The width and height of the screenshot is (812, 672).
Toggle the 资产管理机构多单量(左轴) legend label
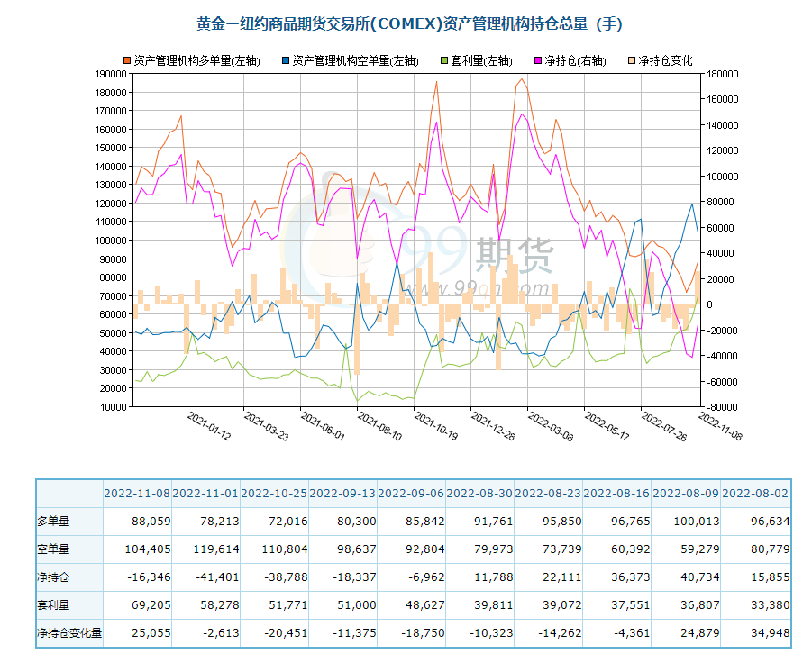tap(196, 60)
